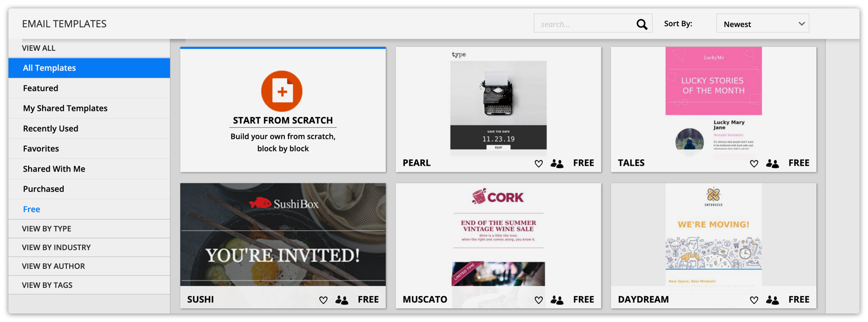Screen dimensions: 868x322
Task: Click the FREE label on TALES
Action: 799,163
